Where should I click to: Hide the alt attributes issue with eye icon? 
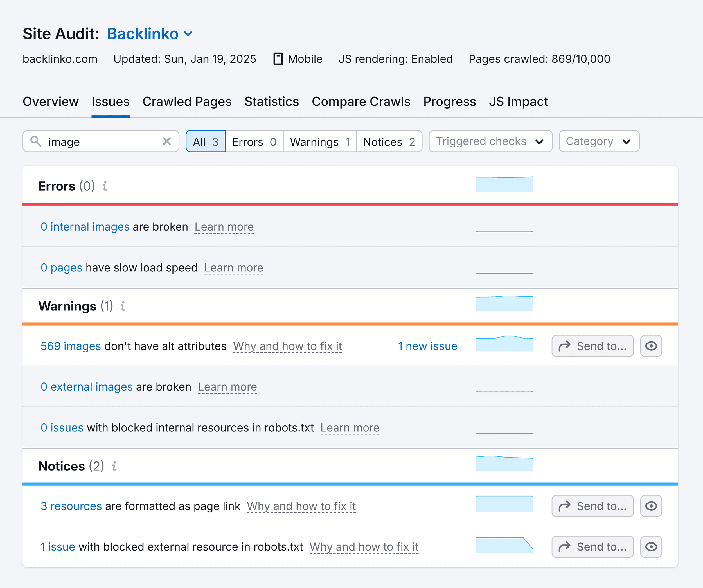point(651,346)
